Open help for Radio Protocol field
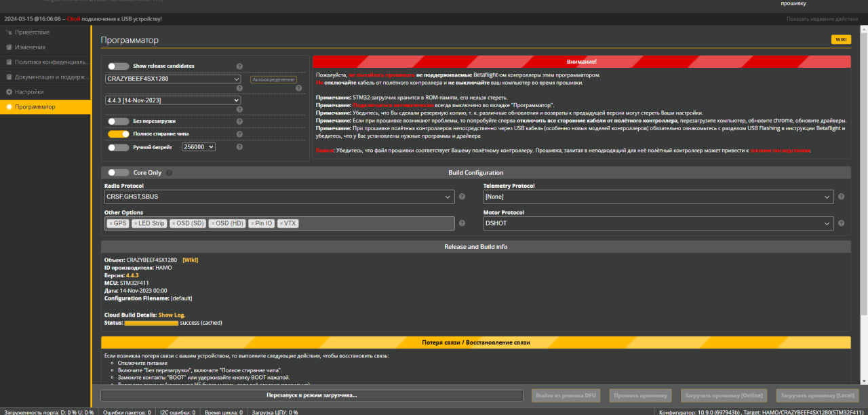 click(x=462, y=197)
